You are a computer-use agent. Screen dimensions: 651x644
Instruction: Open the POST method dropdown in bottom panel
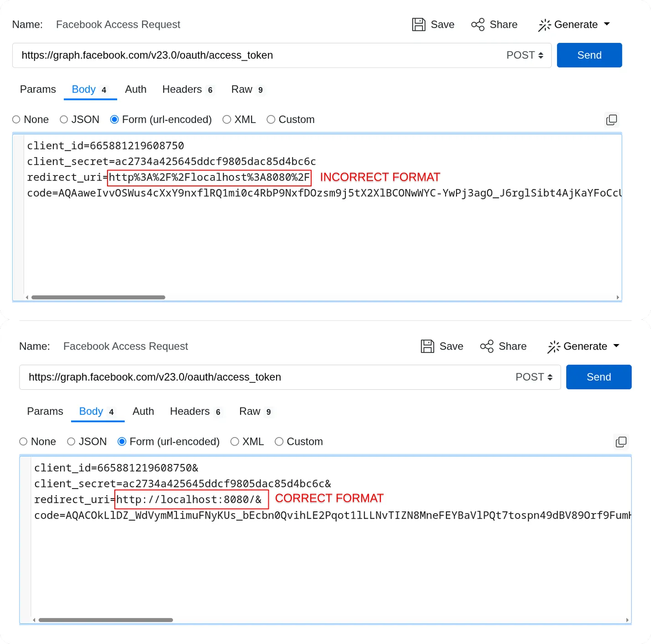534,377
